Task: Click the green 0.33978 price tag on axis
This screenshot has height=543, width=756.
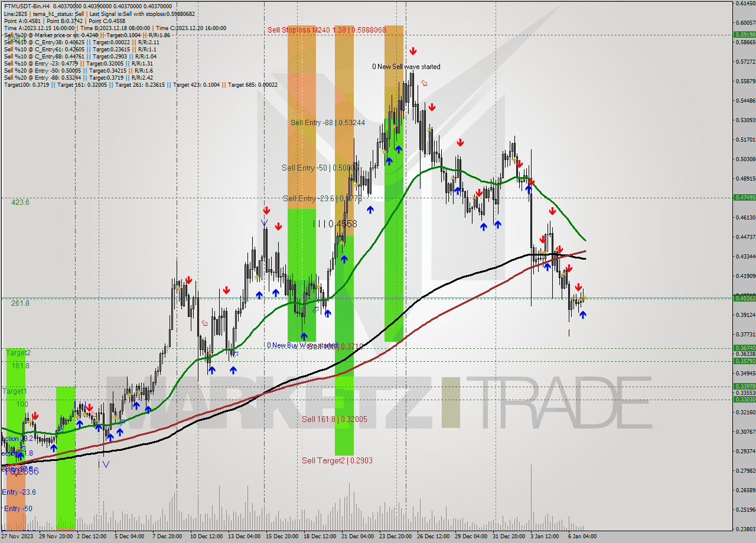Action: (x=744, y=386)
